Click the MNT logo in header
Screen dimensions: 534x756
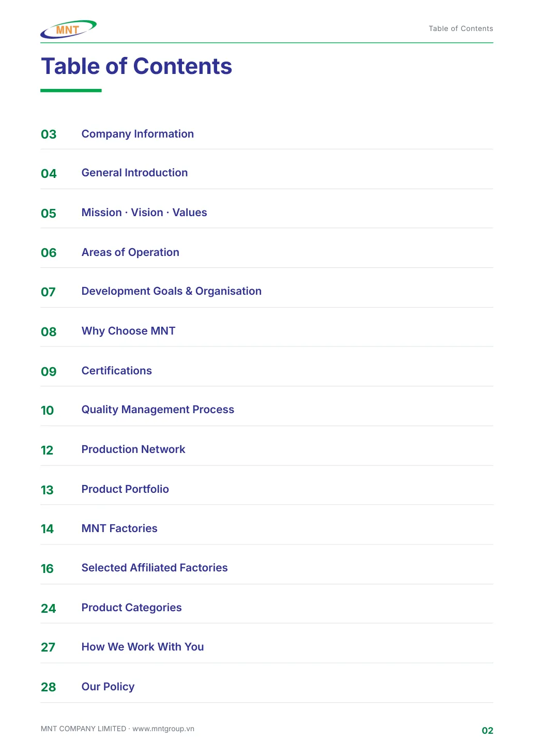tap(68, 29)
